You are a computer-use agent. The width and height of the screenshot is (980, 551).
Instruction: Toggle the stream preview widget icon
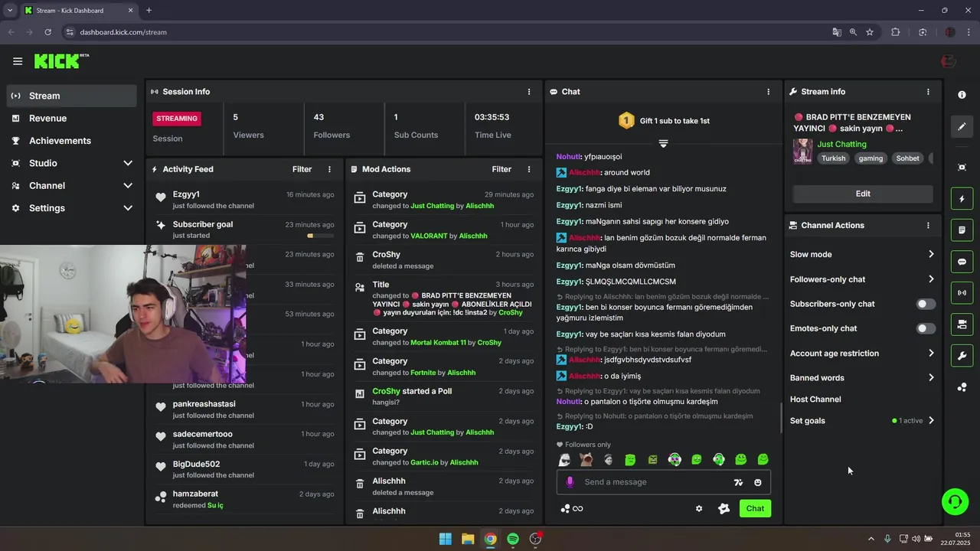(962, 167)
